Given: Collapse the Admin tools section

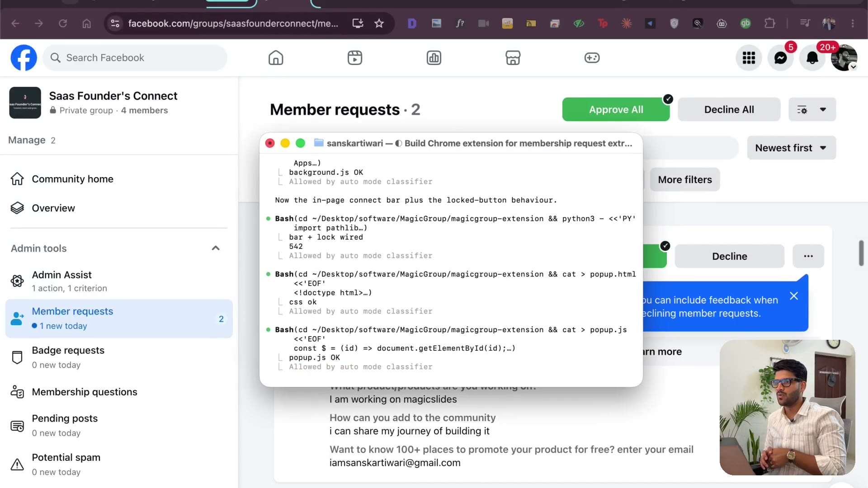Looking at the screenshot, I should click(x=216, y=248).
